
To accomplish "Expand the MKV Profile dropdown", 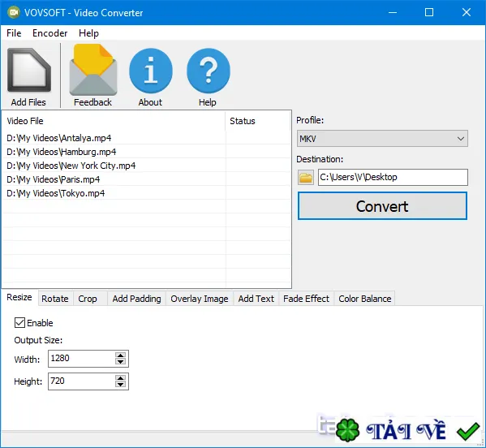I will coord(382,139).
